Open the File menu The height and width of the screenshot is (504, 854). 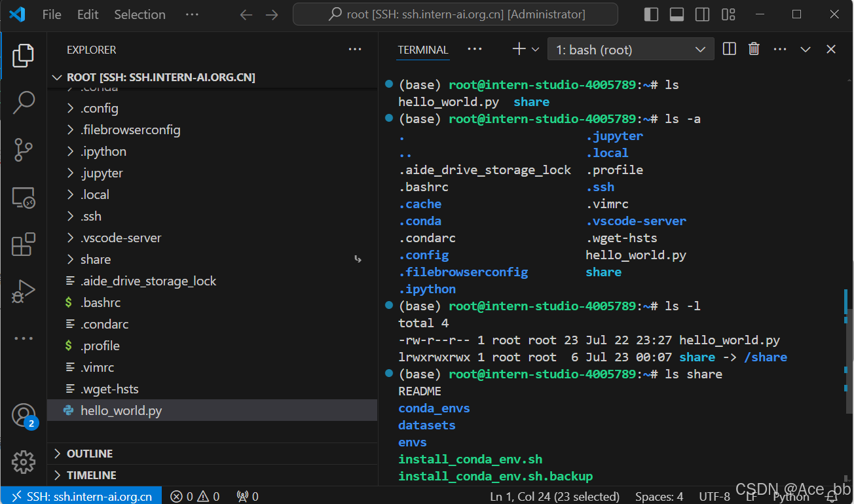[52, 14]
